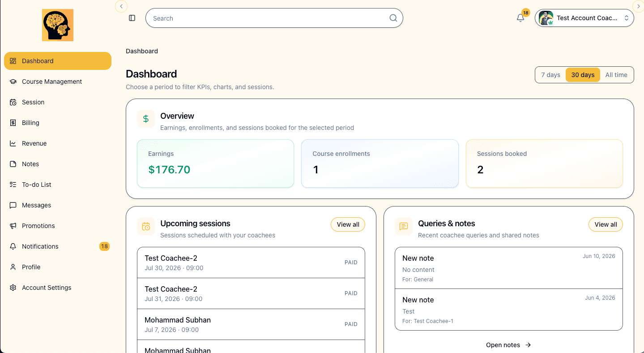Click the Session calendar-clock icon

coord(13,102)
